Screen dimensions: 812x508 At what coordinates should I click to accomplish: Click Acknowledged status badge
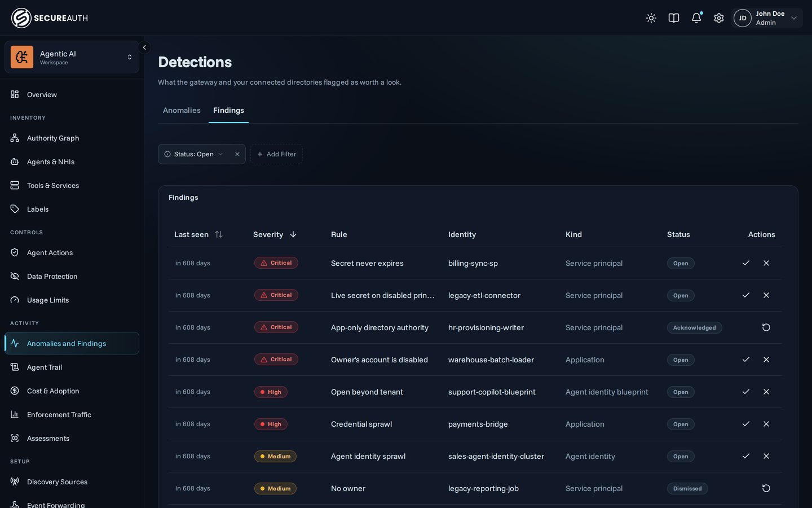click(694, 327)
